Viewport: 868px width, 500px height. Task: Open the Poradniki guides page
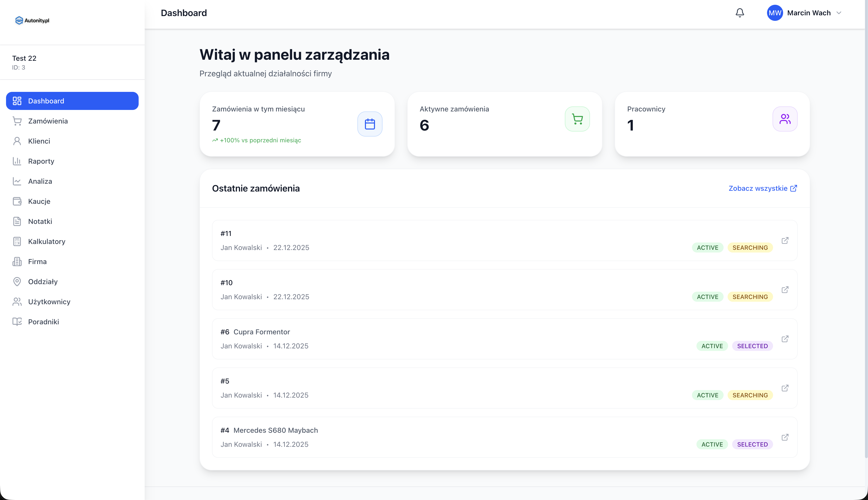tap(43, 322)
